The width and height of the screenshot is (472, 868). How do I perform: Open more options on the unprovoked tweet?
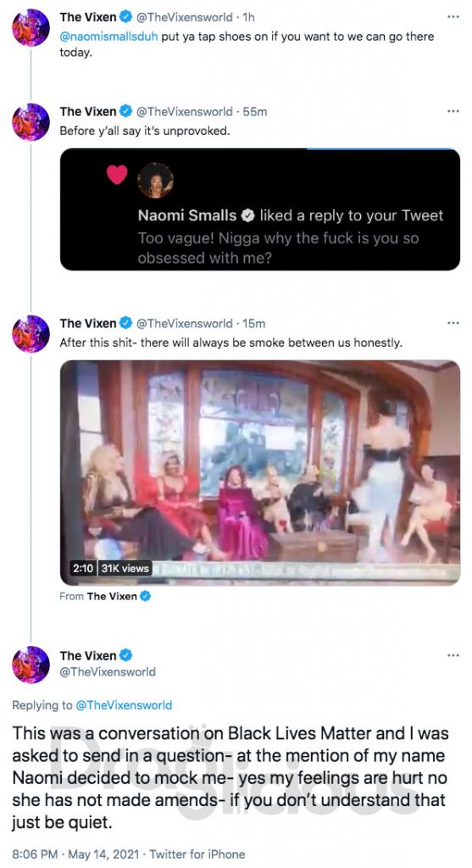453,111
